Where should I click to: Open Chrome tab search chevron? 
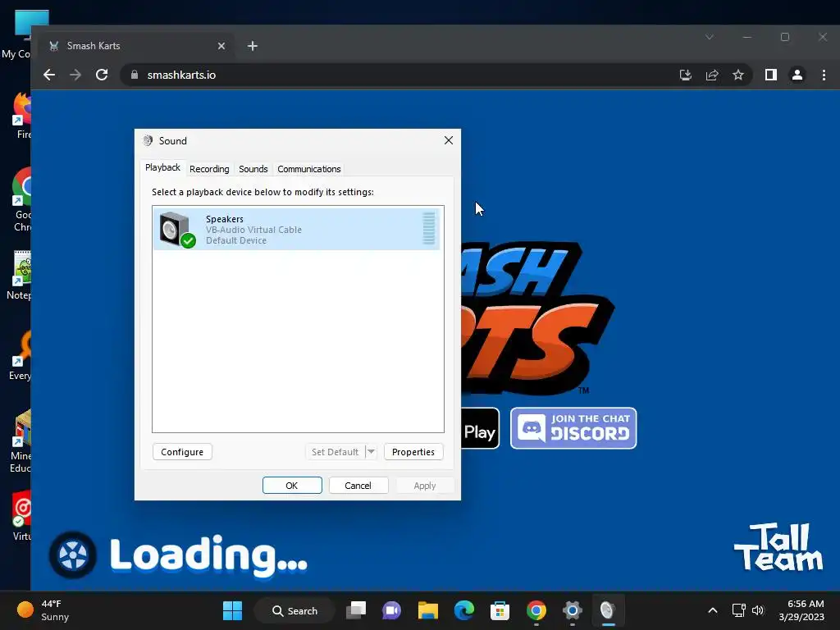pos(710,37)
